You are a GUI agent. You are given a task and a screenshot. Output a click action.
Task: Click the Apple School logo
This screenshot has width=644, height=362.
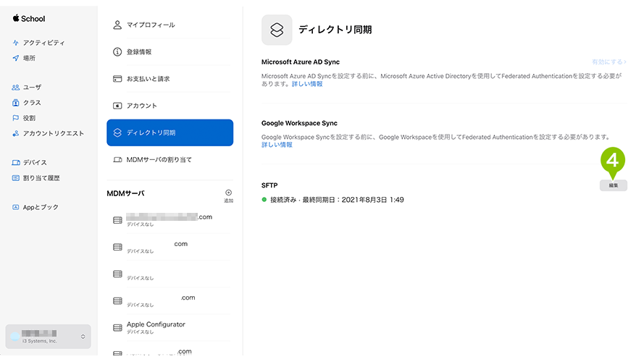(x=29, y=19)
